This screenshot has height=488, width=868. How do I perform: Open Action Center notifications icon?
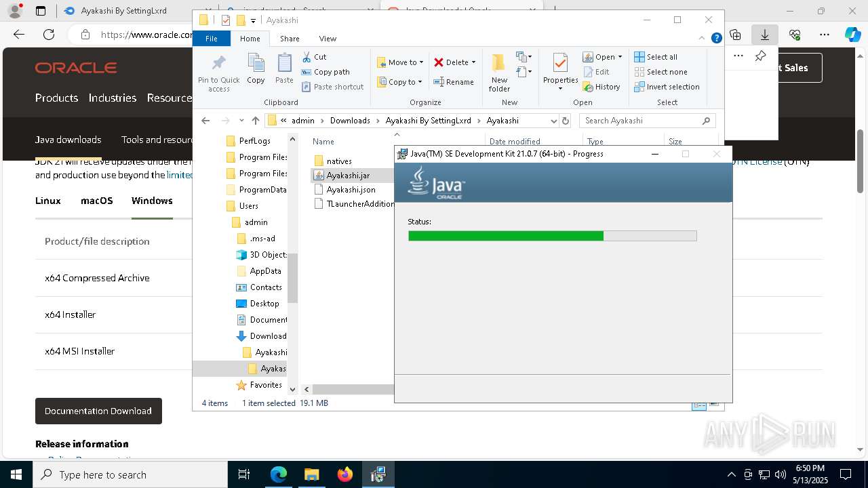tap(846, 474)
